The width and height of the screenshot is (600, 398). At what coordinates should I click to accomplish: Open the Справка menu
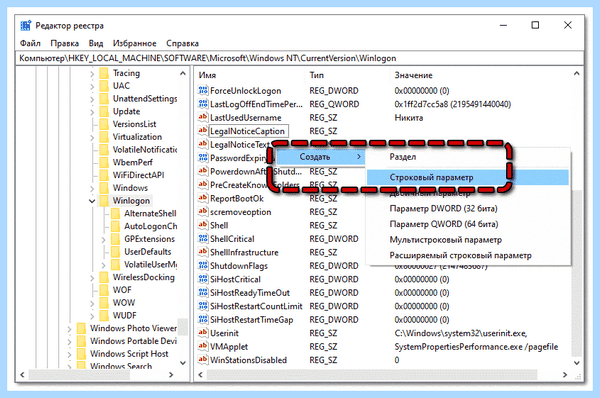(182, 43)
